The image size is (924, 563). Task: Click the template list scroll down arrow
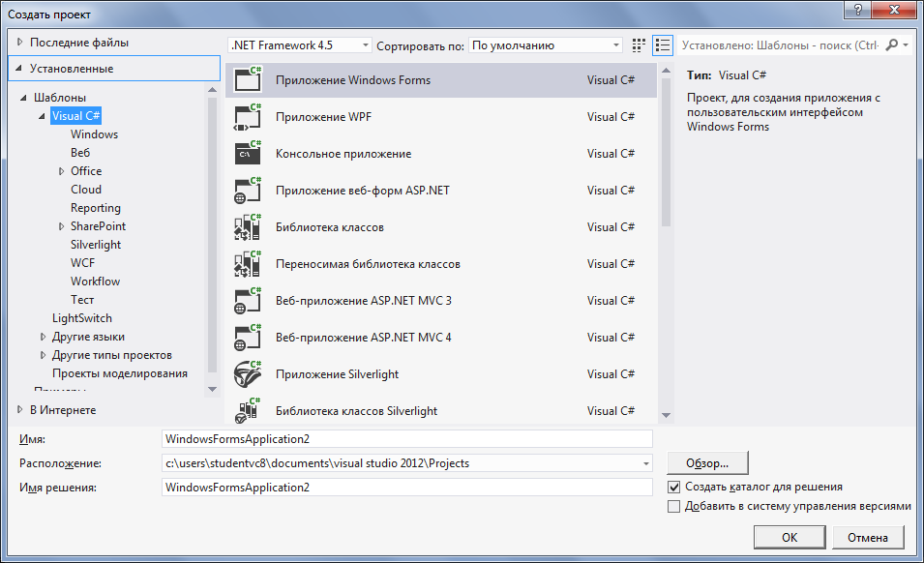click(666, 415)
